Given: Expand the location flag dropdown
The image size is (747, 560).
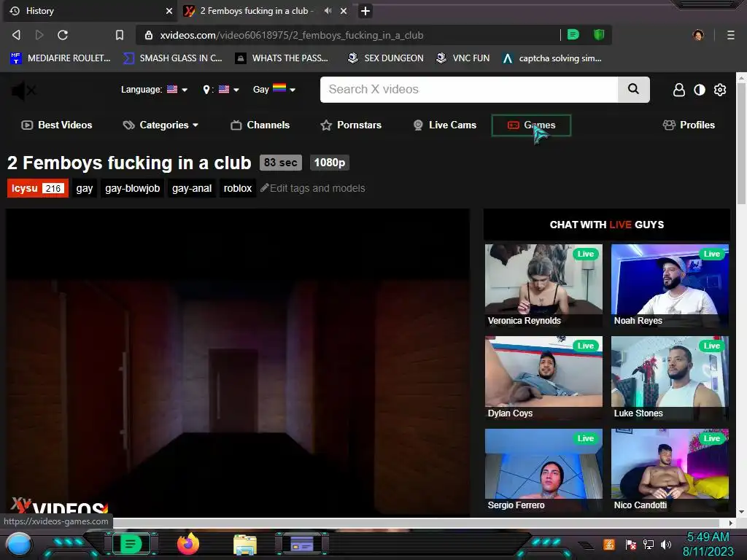Looking at the screenshot, I should point(221,90).
